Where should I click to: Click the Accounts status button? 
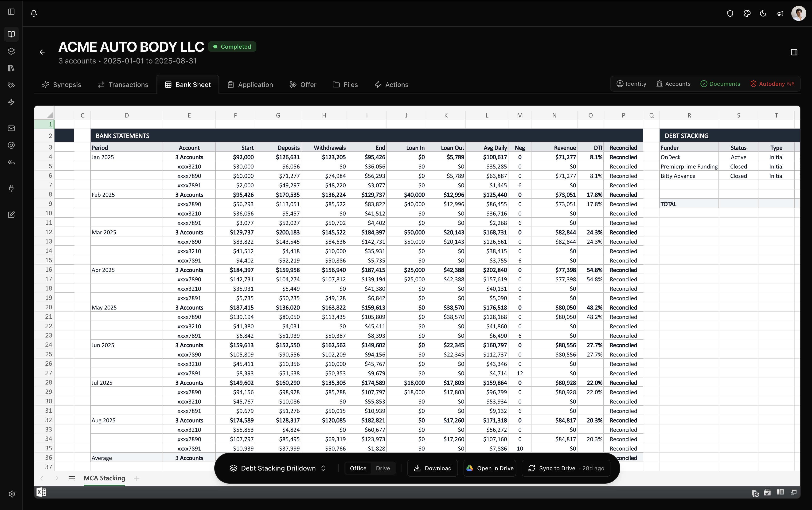click(673, 84)
